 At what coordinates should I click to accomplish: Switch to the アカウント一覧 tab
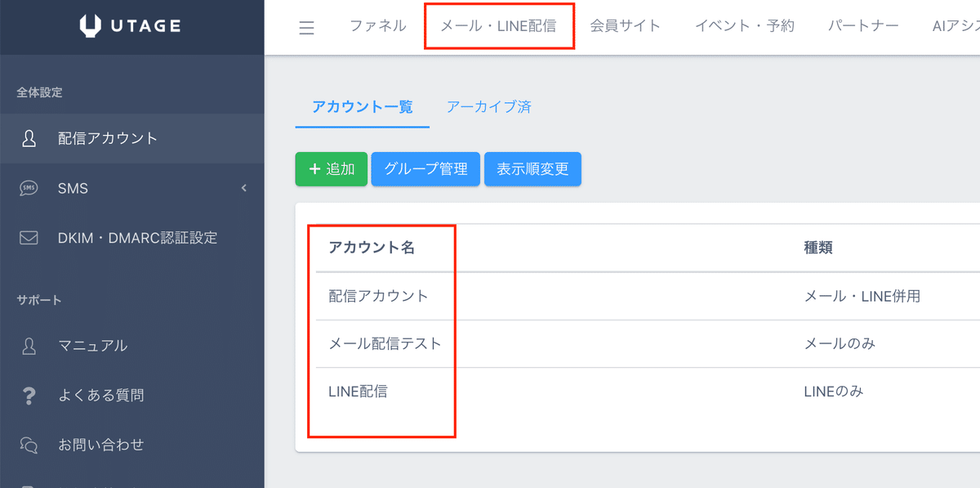[363, 106]
